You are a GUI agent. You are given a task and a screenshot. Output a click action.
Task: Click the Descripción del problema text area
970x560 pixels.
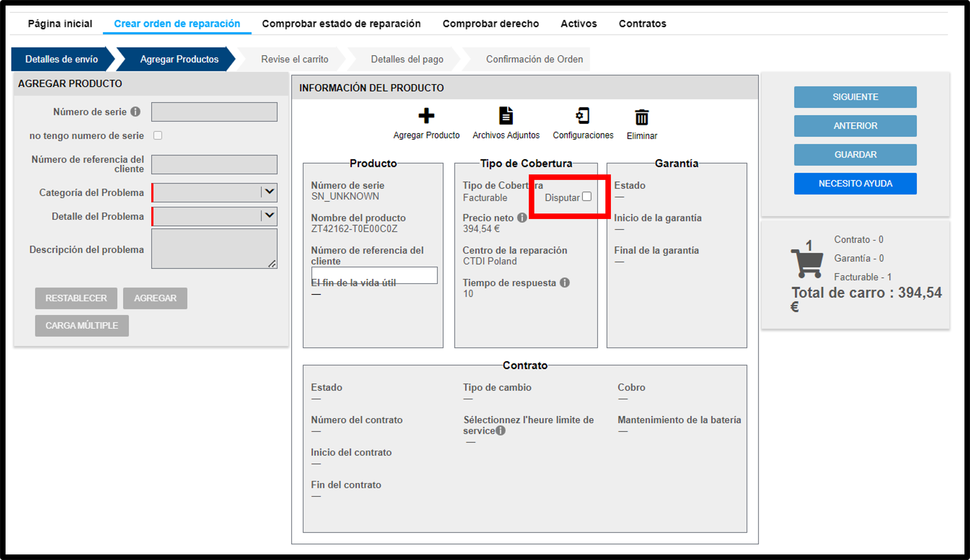tap(214, 249)
